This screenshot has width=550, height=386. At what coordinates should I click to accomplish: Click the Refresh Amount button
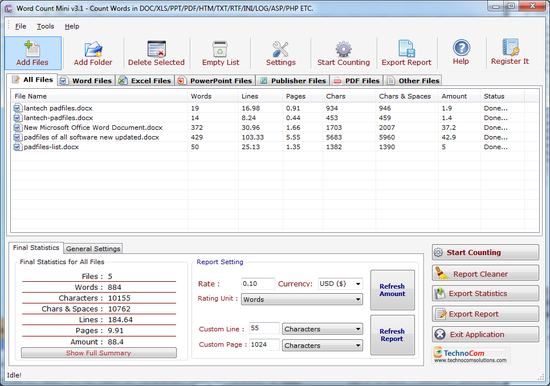(x=392, y=290)
